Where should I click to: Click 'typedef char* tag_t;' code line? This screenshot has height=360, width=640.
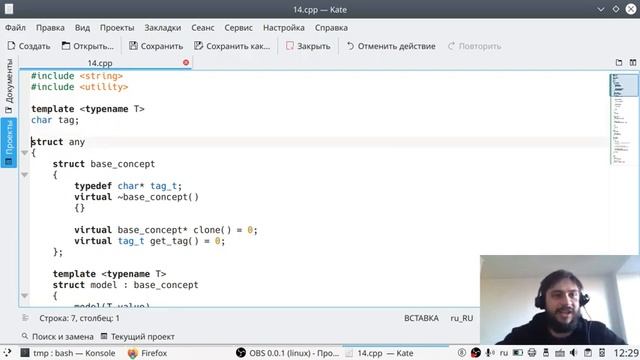[128, 186]
